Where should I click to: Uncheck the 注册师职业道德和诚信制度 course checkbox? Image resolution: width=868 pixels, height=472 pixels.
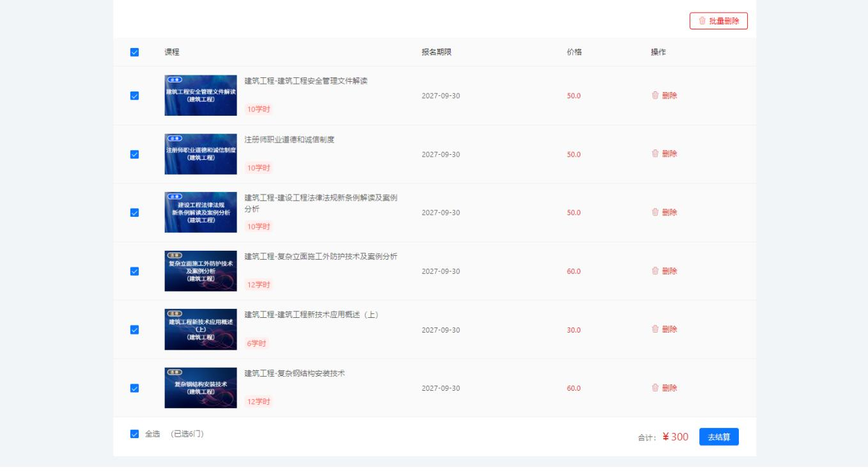click(x=134, y=154)
